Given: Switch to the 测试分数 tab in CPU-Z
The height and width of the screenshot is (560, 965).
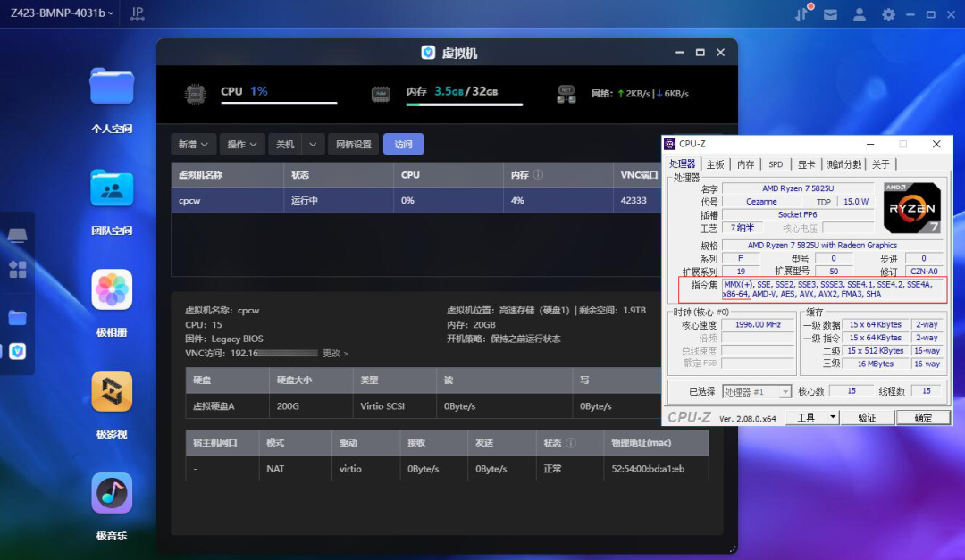Looking at the screenshot, I should point(843,164).
